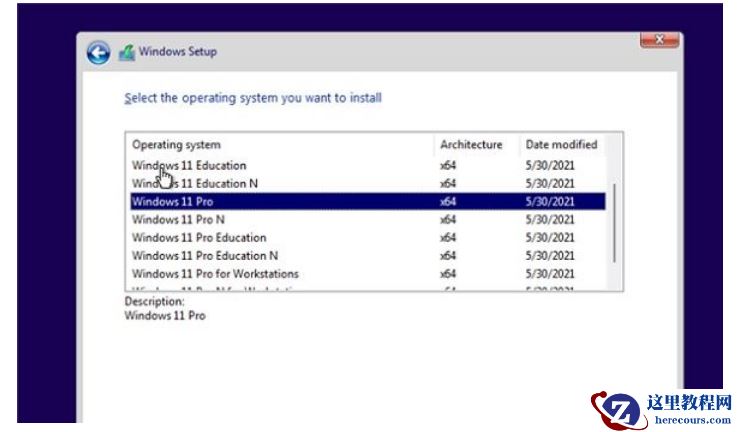Select the highlighted Windows 11 Pro row

click(x=368, y=202)
